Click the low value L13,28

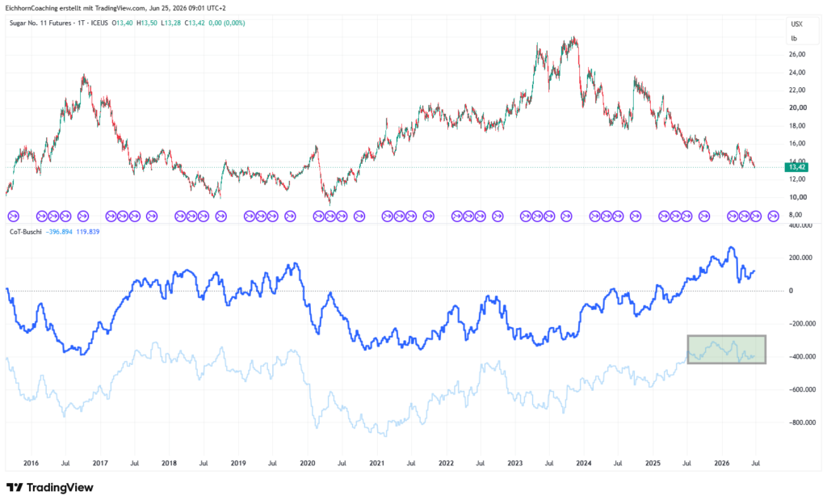click(x=171, y=23)
